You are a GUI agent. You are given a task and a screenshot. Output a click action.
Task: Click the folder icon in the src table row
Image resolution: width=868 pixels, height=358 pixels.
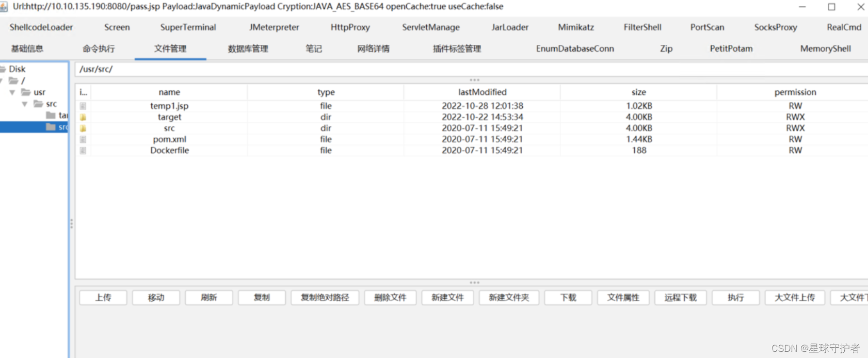(83, 128)
